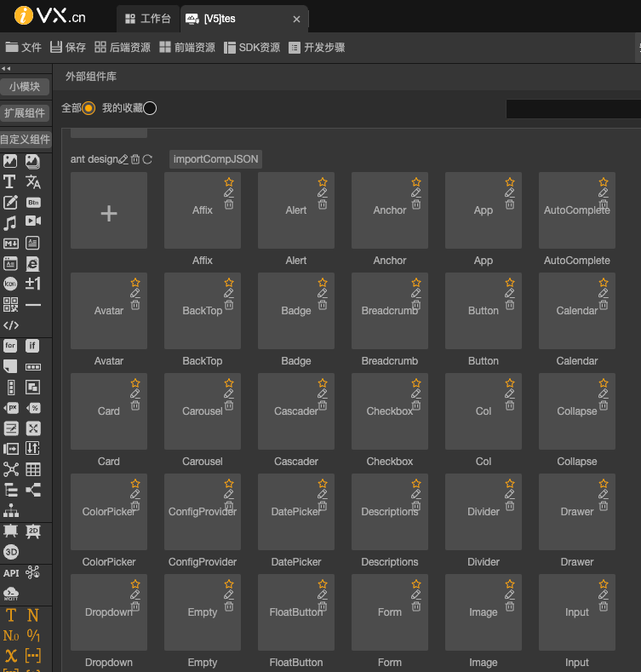
Task: Select the 全部 radio button
Action: point(89,108)
